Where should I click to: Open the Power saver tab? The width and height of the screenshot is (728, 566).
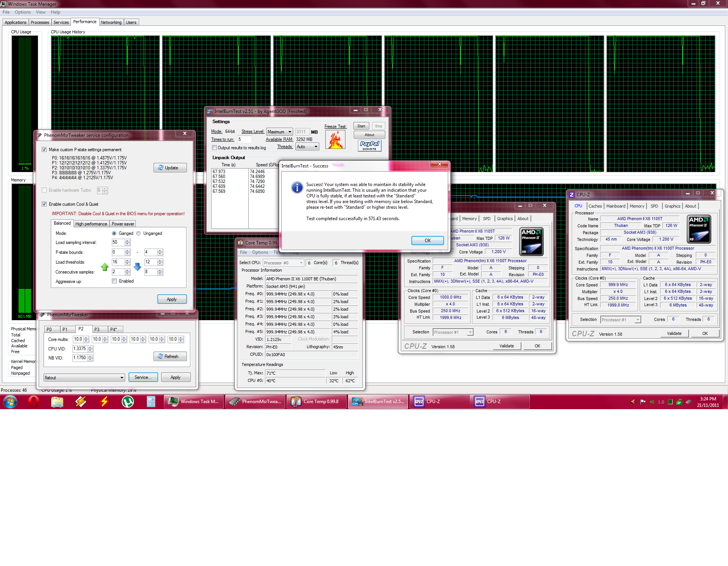(123, 224)
